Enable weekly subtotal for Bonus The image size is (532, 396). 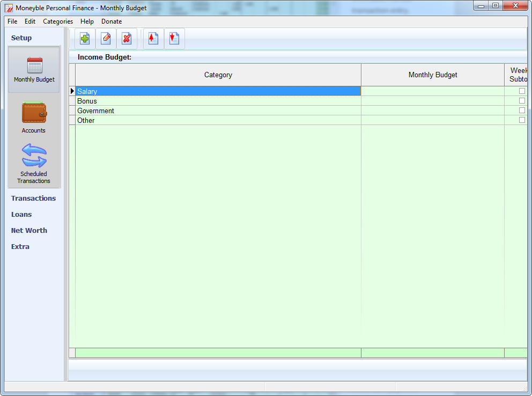click(x=521, y=101)
